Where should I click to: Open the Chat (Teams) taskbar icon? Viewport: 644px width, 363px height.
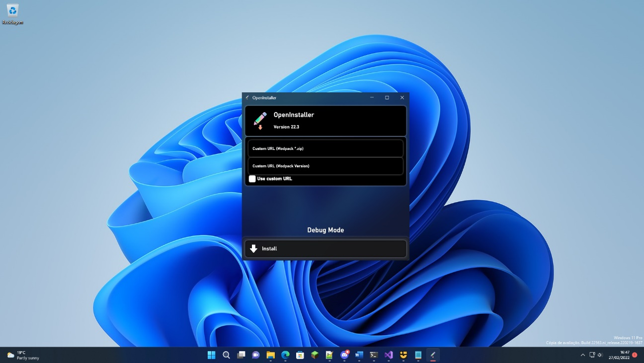[x=256, y=355]
